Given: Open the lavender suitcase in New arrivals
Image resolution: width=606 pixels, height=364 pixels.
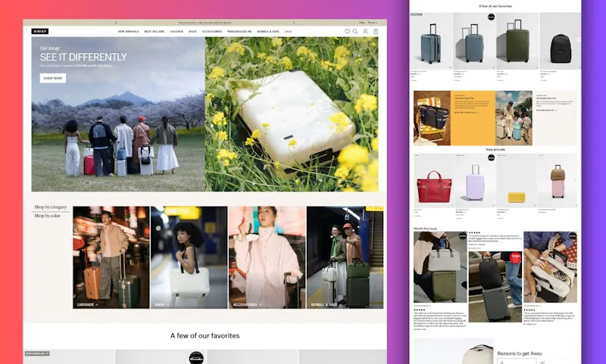Looking at the screenshot, I should 476,181.
